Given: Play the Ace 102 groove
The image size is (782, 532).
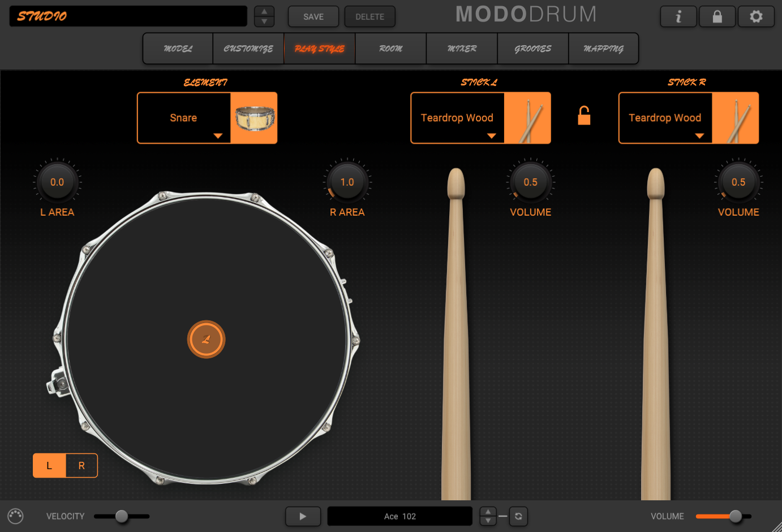Looking at the screenshot, I should coord(303,516).
